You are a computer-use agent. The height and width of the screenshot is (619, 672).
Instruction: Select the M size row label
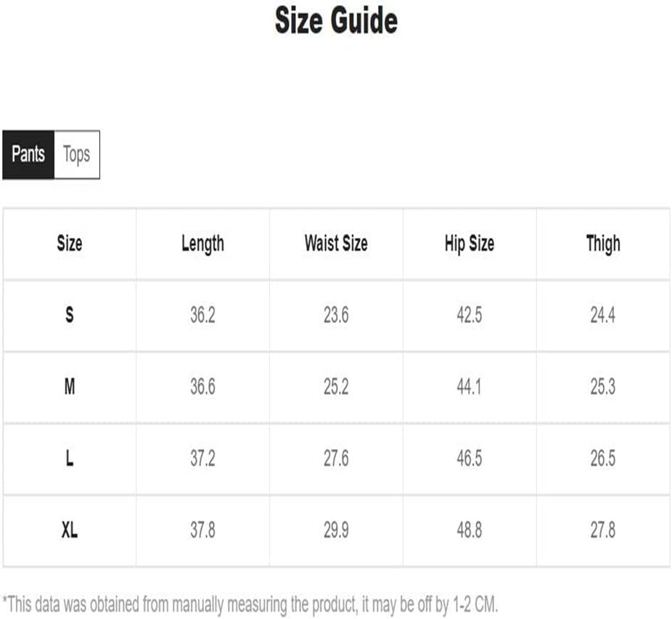point(70,387)
